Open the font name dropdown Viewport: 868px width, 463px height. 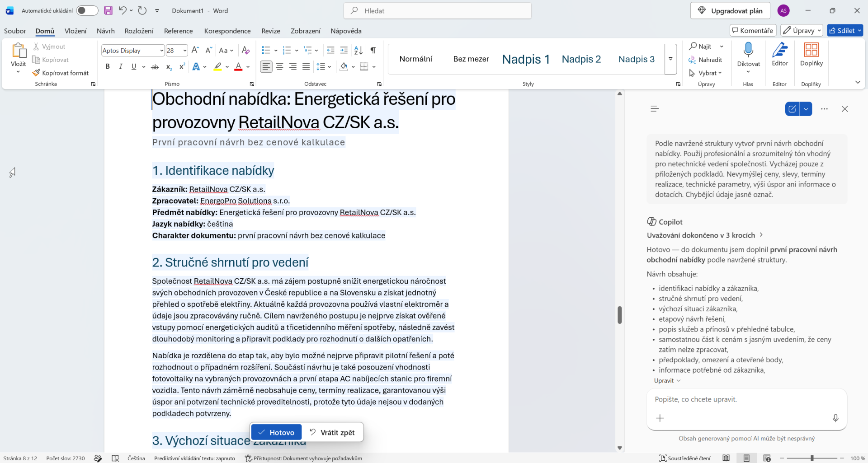point(161,50)
